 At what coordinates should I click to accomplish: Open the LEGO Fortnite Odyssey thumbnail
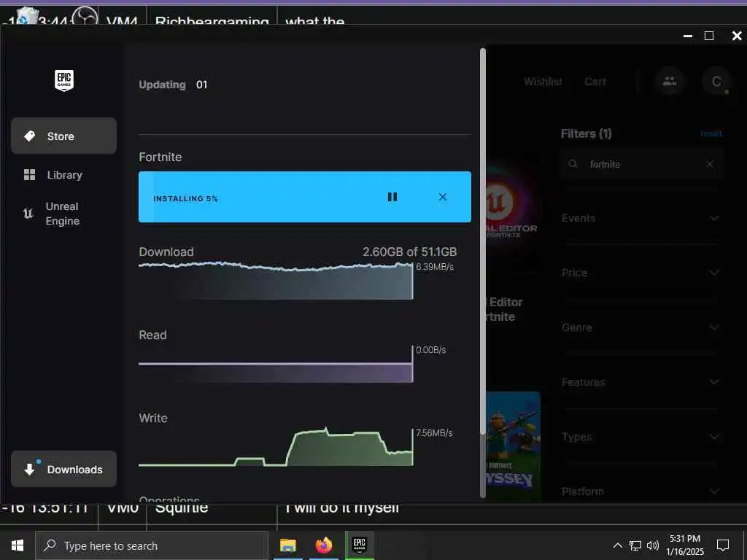pos(513,445)
